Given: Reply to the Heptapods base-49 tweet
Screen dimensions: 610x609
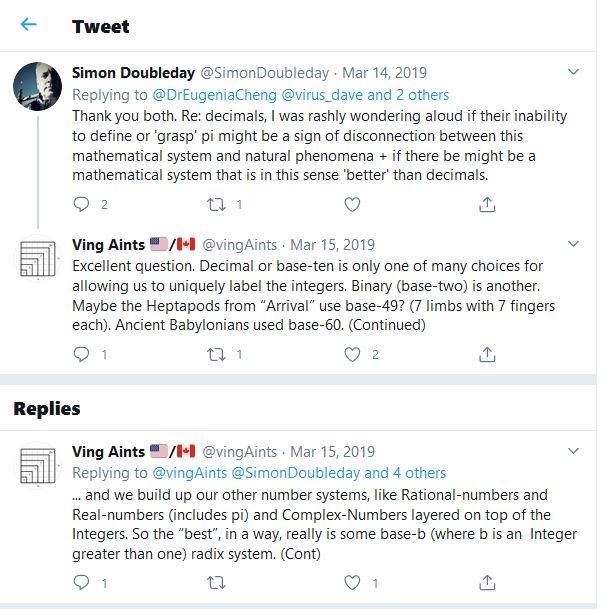Looking at the screenshot, I should point(81,354).
